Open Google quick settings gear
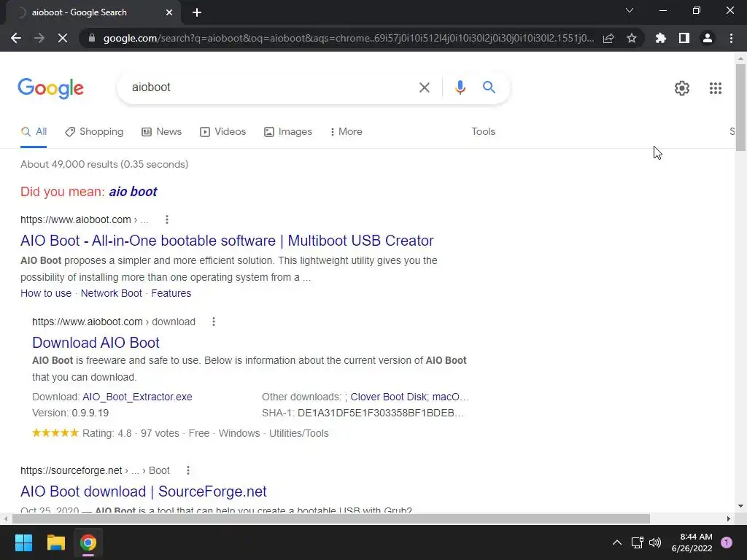The width and height of the screenshot is (747, 560). (682, 88)
